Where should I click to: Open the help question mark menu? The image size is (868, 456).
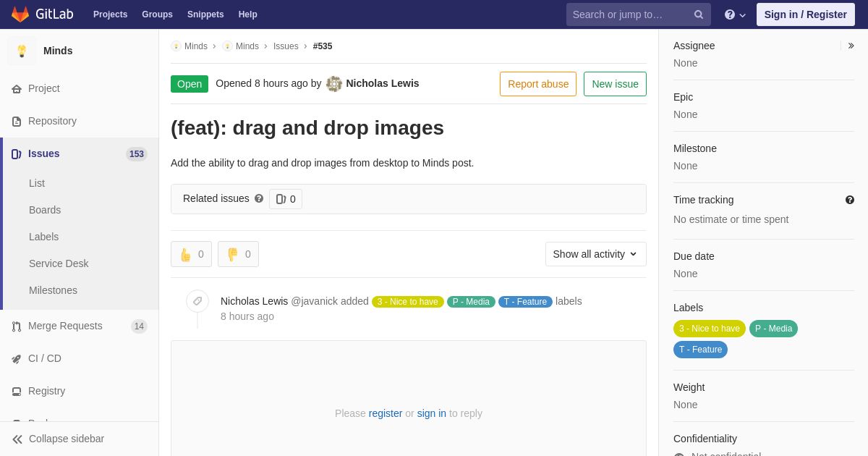point(735,14)
